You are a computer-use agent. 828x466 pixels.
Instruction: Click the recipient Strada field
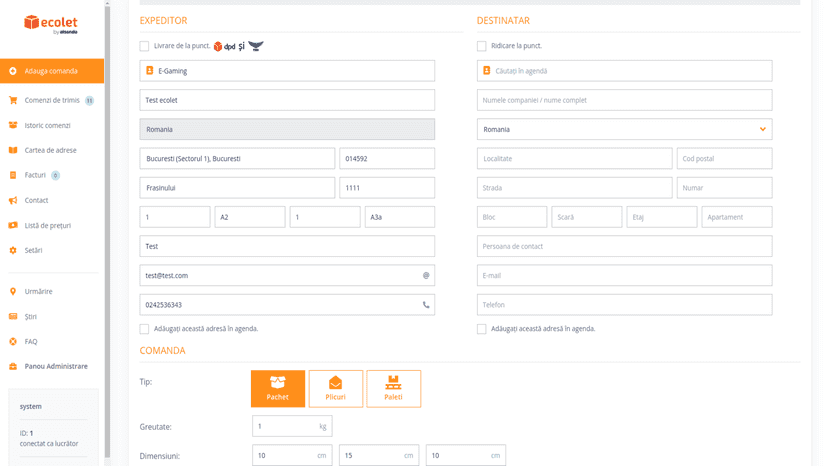pyautogui.click(x=575, y=188)
